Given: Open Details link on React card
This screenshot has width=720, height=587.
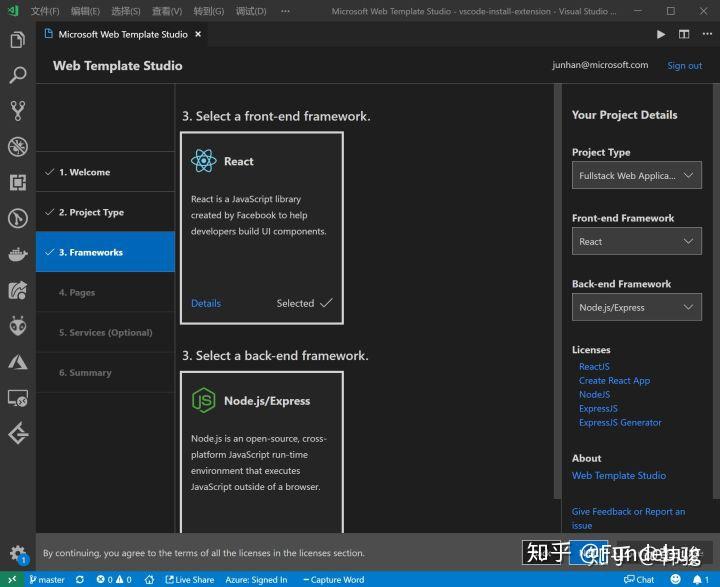Looking at the screenshot, I should (206, 303).
